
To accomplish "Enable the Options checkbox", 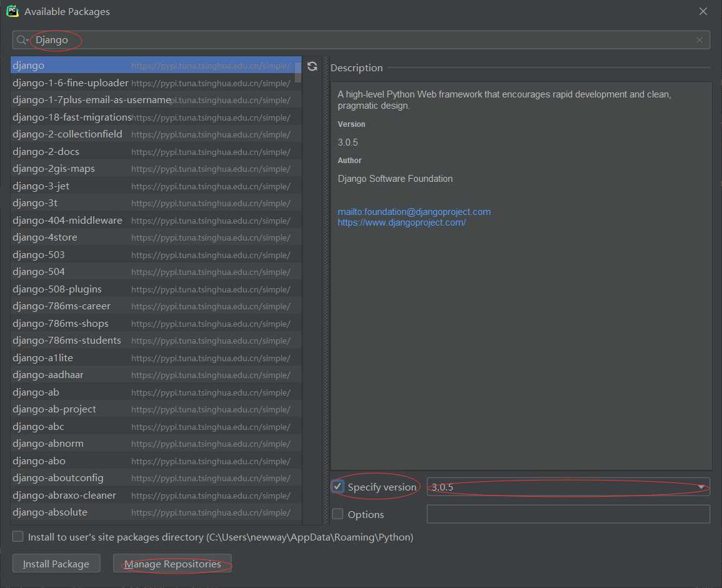I will (x=338, y=514).
